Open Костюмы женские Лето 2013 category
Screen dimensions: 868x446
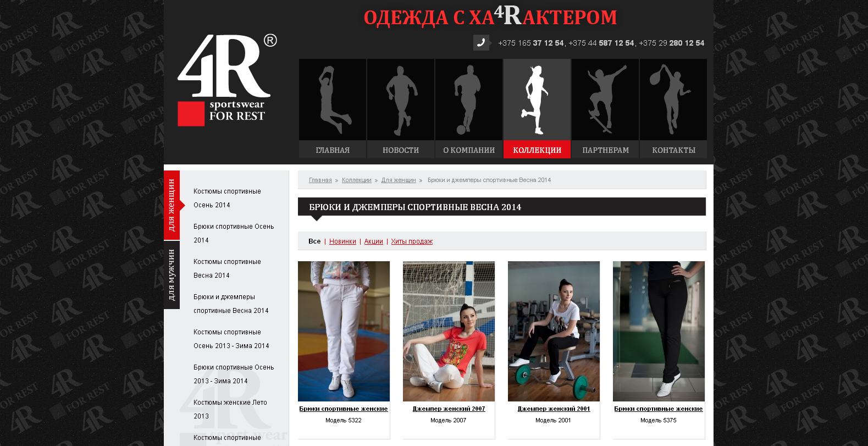click(x=230, y=409)
